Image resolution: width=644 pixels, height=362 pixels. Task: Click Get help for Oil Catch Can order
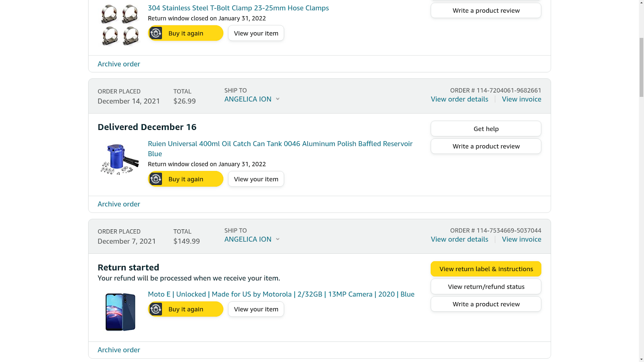point(486,129)
